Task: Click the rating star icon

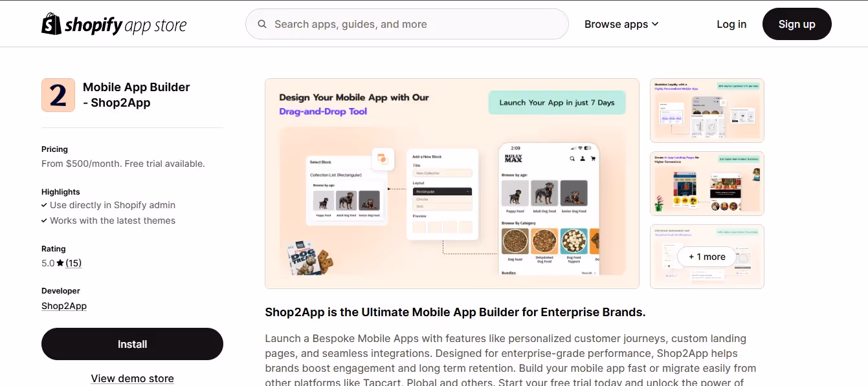Action: point(60,263)
